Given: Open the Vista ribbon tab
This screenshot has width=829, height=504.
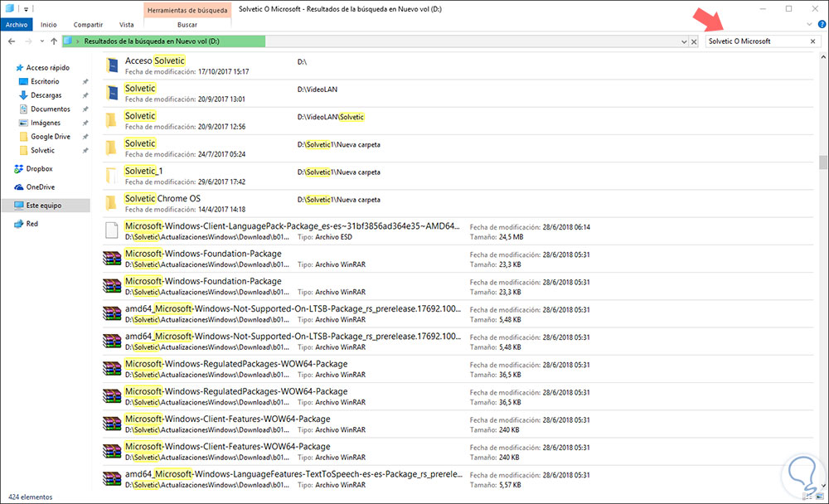Looking at the screenshot, I should [126, 24].
